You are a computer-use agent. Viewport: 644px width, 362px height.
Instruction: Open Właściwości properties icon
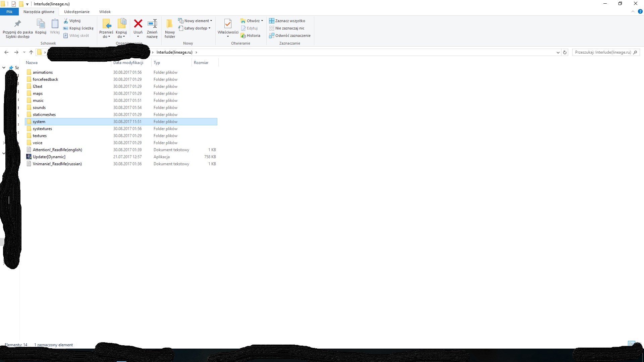(x=228, y=24)
